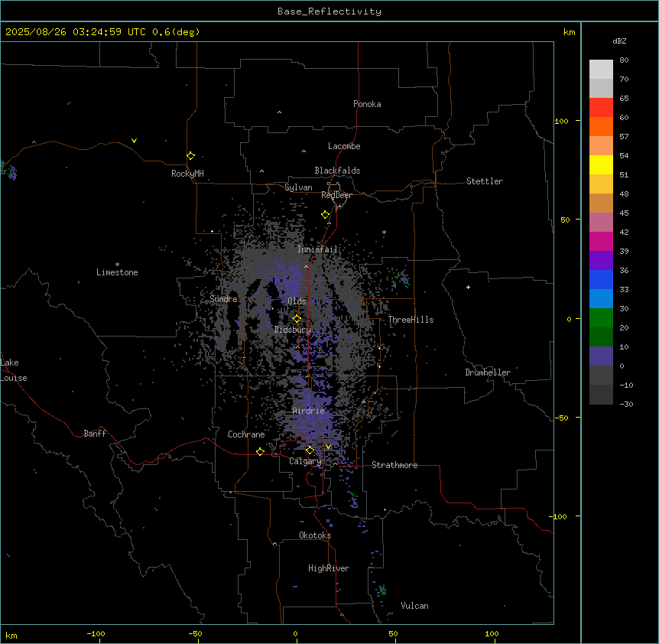
Task: Pick the dark green legend swatch above 10
Action: click(601, 337)
